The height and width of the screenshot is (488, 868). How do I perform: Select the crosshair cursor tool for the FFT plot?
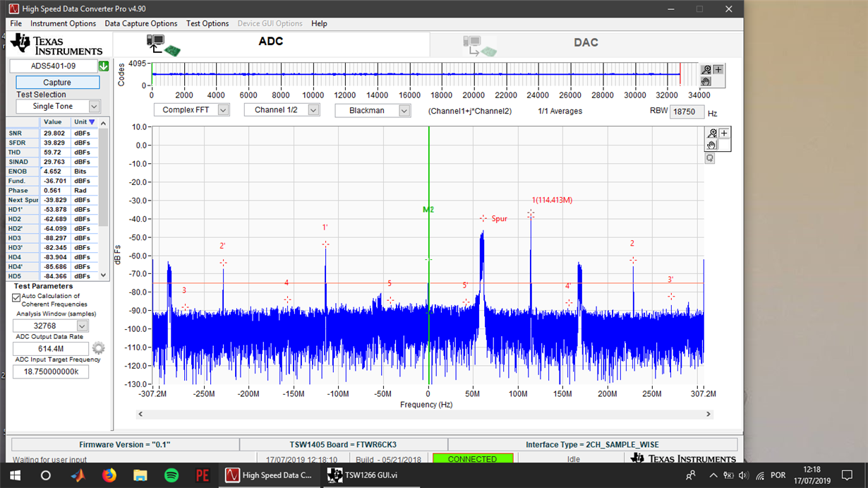tap(724, 133)
